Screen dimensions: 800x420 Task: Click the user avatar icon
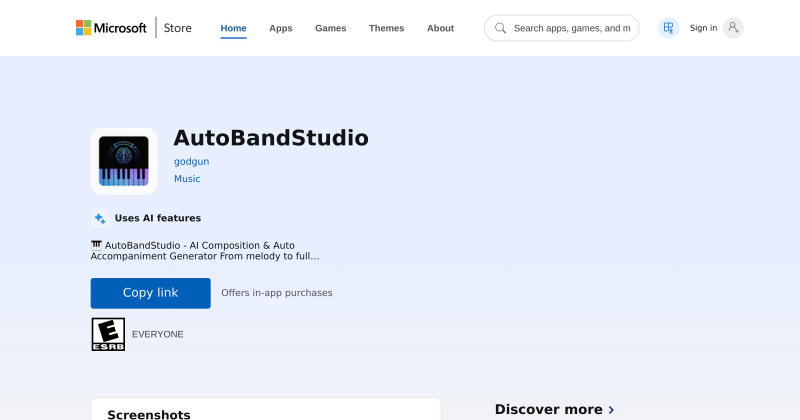click(x=733, y=28)
